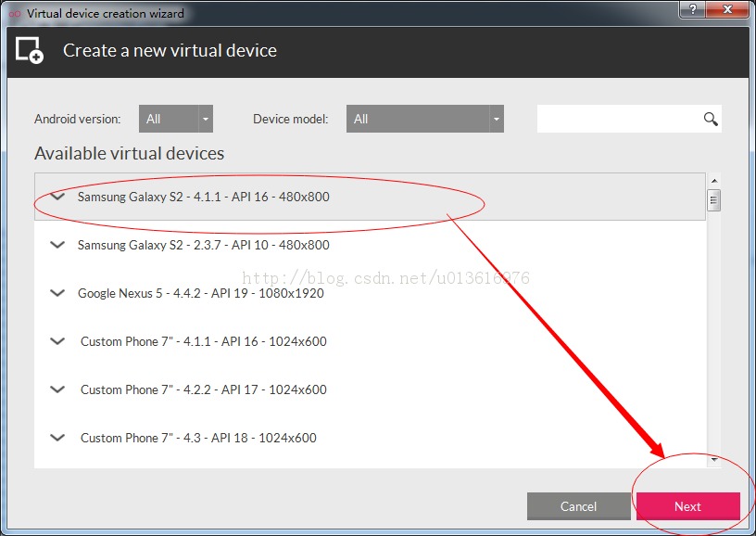
Task: Expand Samsung Galaxy S2 4.1.1 API 16 chevron
Action: pyautogui.click(x=57, y=197)
